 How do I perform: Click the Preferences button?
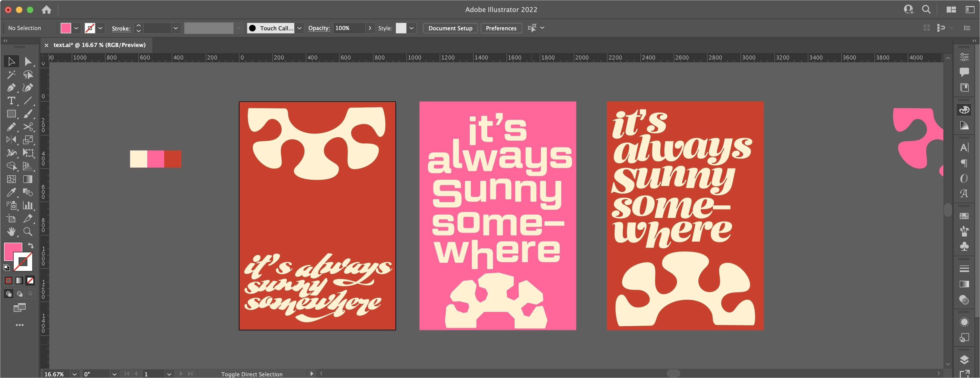click(x=501, y=28)
